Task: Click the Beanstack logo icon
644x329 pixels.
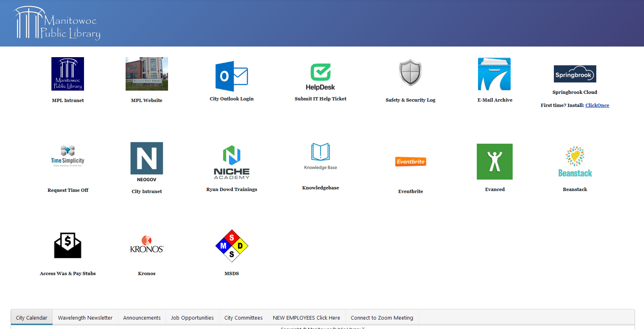Action: coord(575,162)
